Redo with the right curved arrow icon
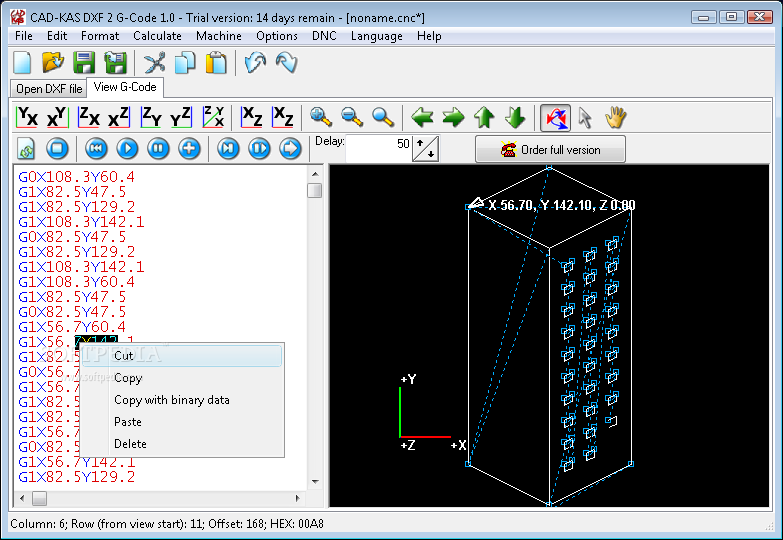 [x=287, y=63]
